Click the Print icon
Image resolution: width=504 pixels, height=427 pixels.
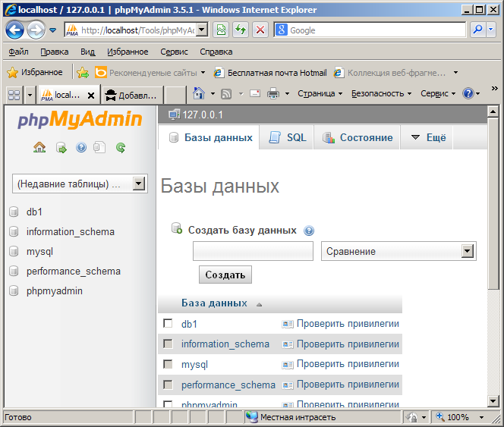(x=273, y=94)
